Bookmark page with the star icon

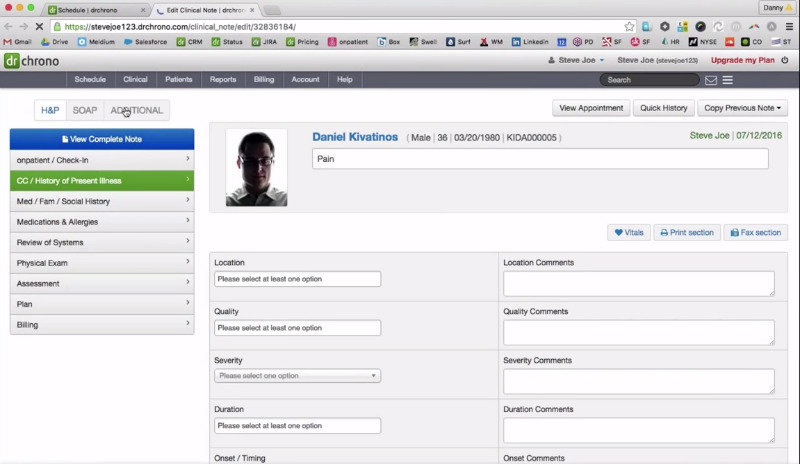click(629, 26)
